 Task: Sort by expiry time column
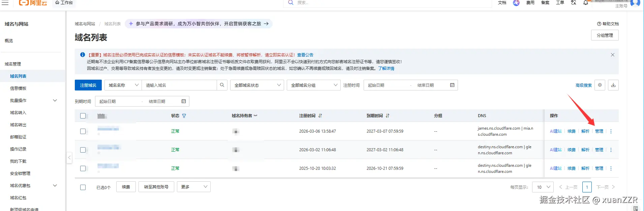[x=388, y=116]
